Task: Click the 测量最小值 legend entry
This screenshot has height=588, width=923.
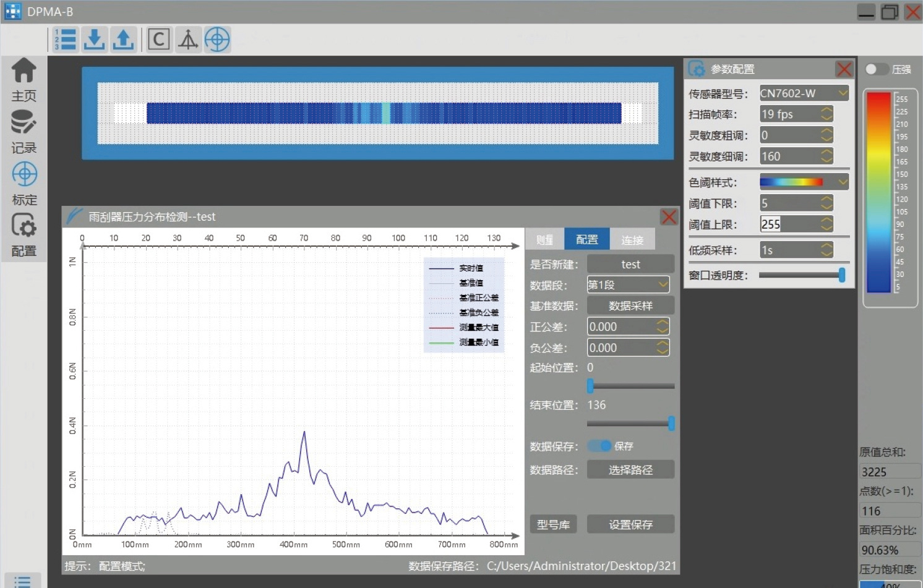Action: [464, 342]
